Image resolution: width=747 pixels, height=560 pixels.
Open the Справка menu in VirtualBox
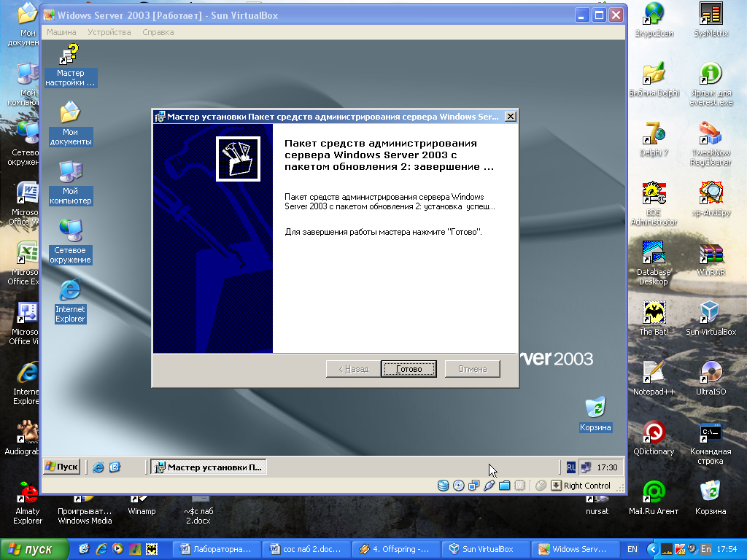(x=158, y=32)
